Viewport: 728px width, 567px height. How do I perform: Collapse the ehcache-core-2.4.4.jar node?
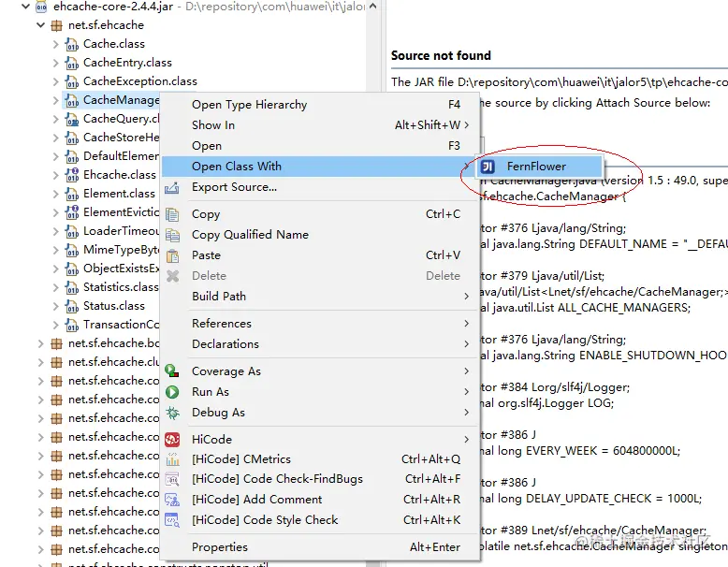(25, 7)
